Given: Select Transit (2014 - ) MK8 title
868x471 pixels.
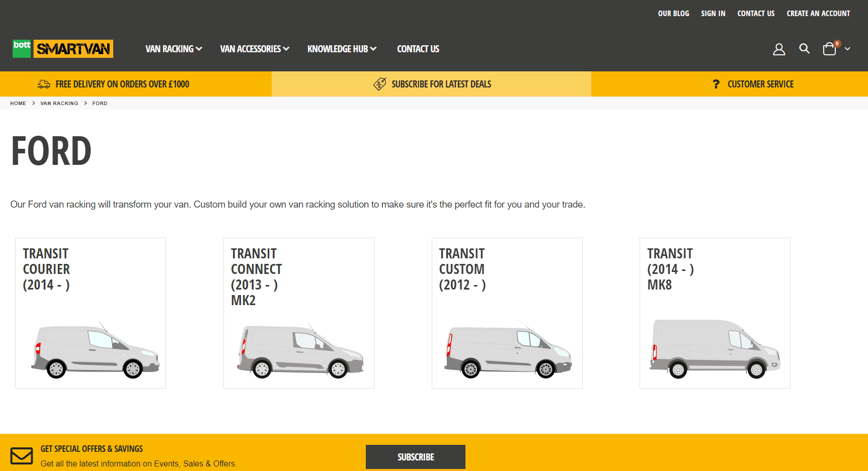Looking at the screenshot, I should coord(670,269).
